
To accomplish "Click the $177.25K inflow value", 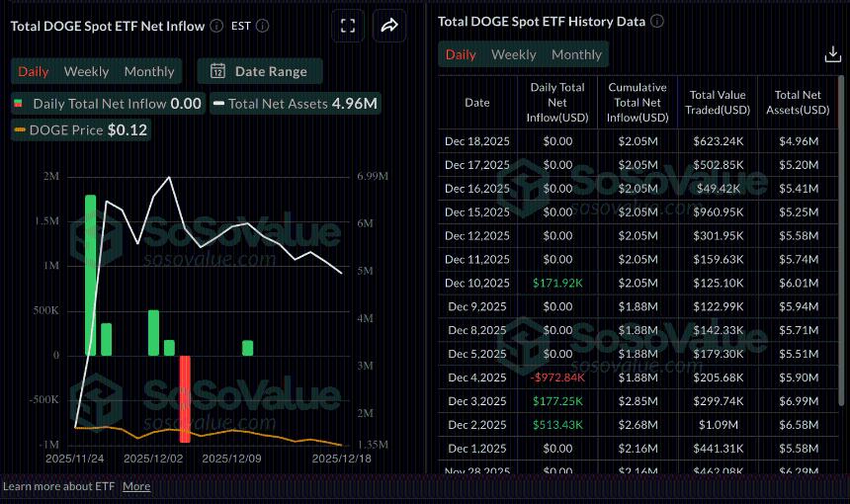I will point(557,401).
